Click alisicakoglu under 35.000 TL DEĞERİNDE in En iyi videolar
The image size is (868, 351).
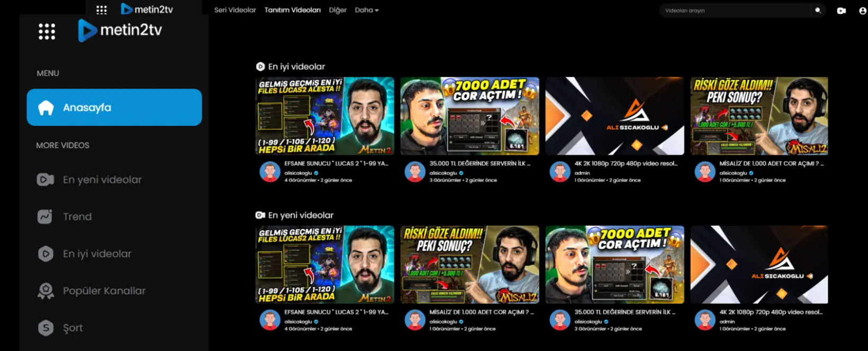pyautogui.click(x=444, y=173)
